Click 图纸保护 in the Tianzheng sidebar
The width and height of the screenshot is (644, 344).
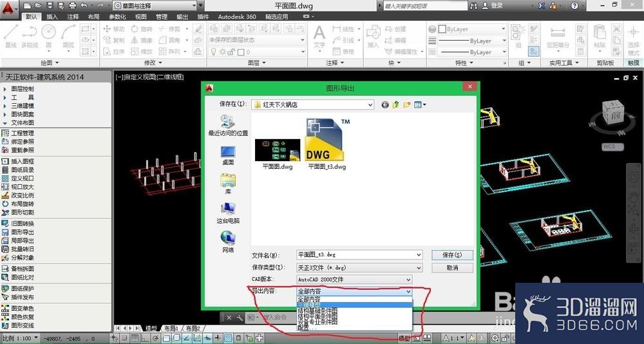(18, 289)
